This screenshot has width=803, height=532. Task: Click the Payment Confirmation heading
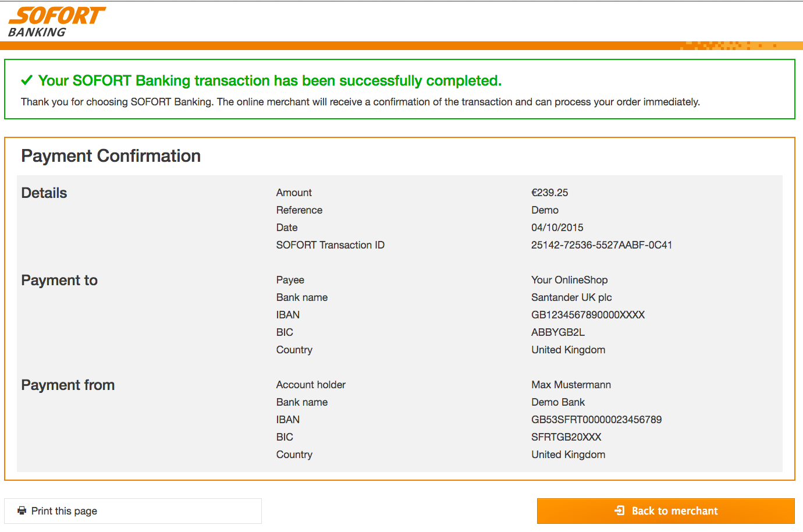point(111,156)
